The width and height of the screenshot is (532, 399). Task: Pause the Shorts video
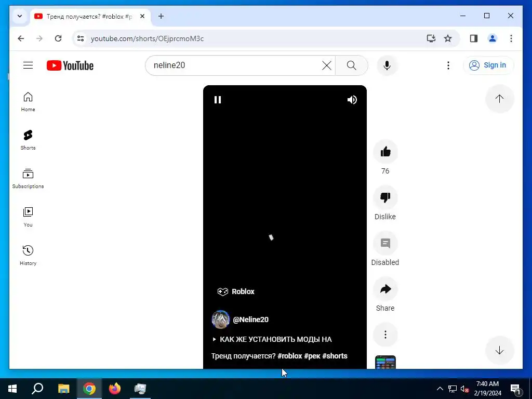point(218,100)
